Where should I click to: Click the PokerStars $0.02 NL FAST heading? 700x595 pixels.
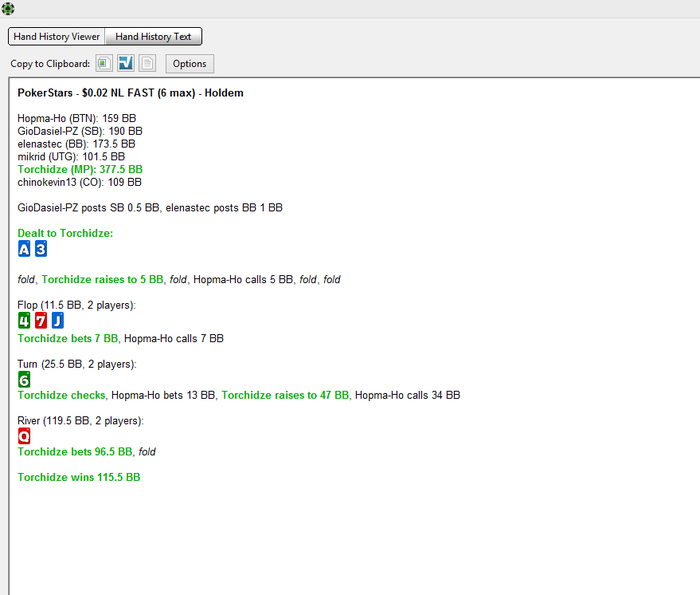[130, 93]
